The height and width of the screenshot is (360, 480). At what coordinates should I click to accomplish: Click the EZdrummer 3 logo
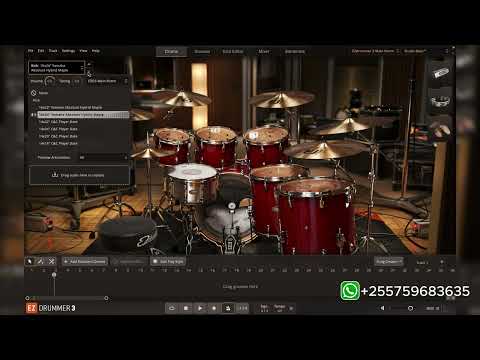coord(51,308)
